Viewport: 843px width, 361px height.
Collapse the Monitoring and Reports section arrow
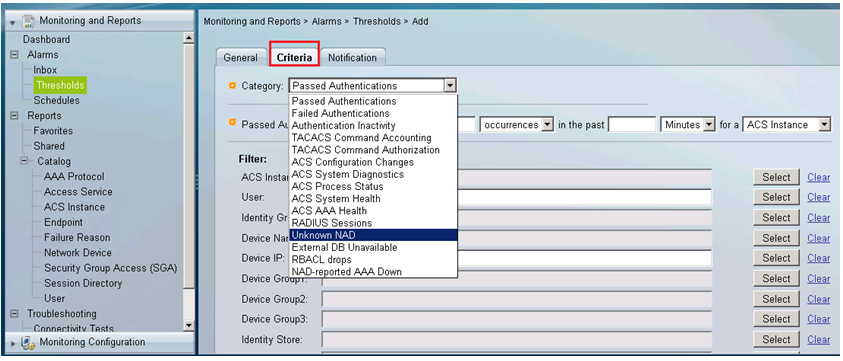[x=13, y=22]
